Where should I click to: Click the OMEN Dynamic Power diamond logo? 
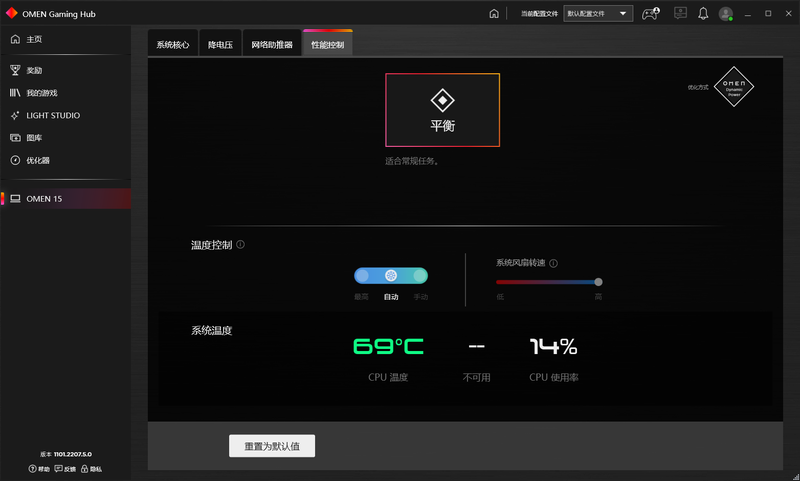pyautogui.click(x=737, y=87)
